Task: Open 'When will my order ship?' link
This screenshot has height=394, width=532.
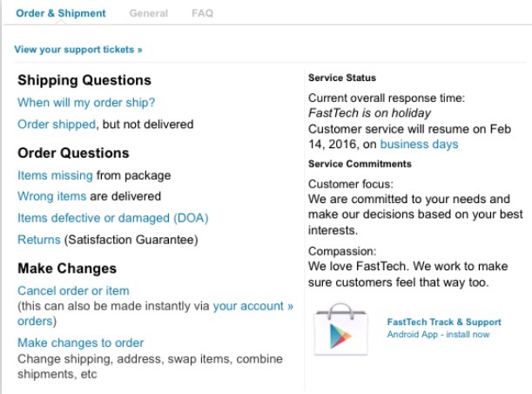Action: click(86, 103)
